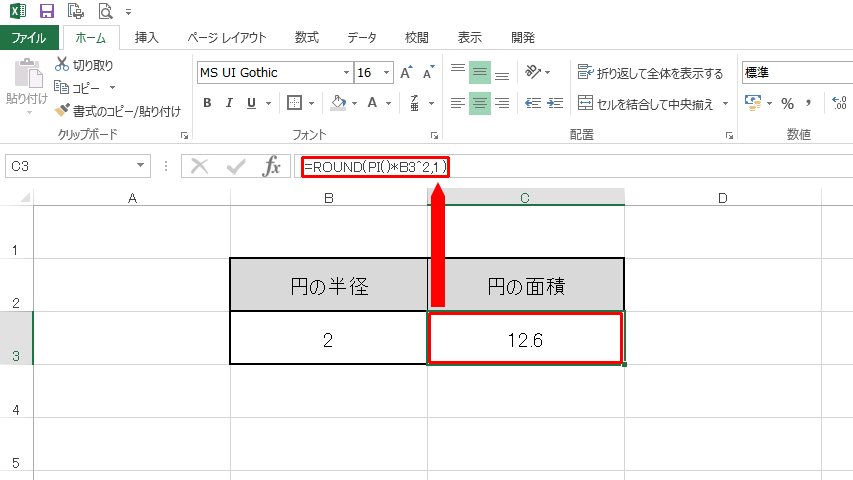The height and width of the screenshot is (480, 853).
Task: Expand the merge and center dropdown arrow
Action: coord(725,103)
